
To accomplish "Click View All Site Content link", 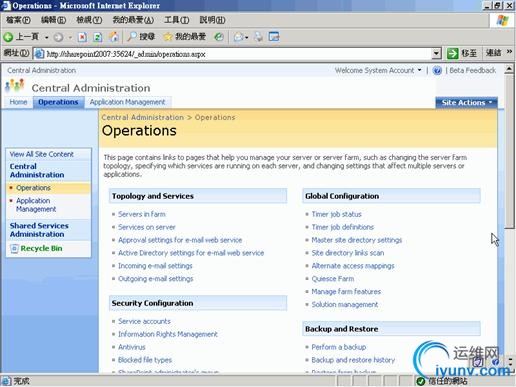I will (x=42, y=154).
